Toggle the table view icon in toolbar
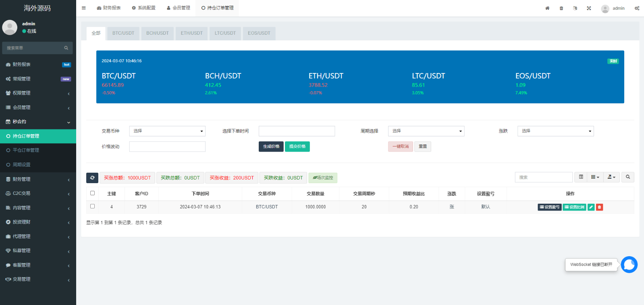This screenshot has width=644, height=305. pyautogui.click(x=581, y=177)
